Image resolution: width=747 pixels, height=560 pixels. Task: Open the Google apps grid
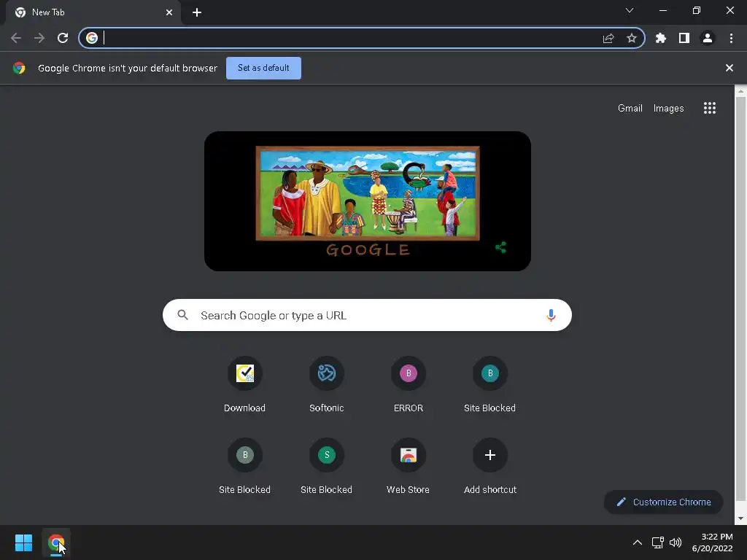[x=709, y=108]
